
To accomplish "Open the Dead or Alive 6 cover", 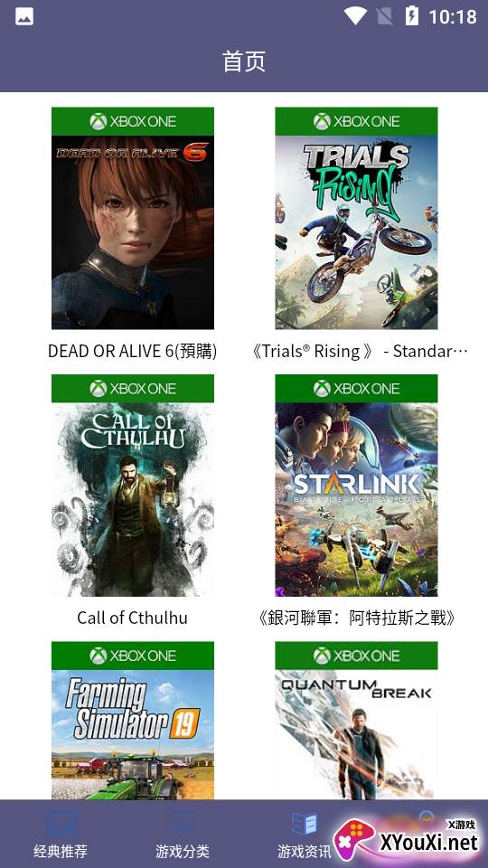I will tap(133, 218).
